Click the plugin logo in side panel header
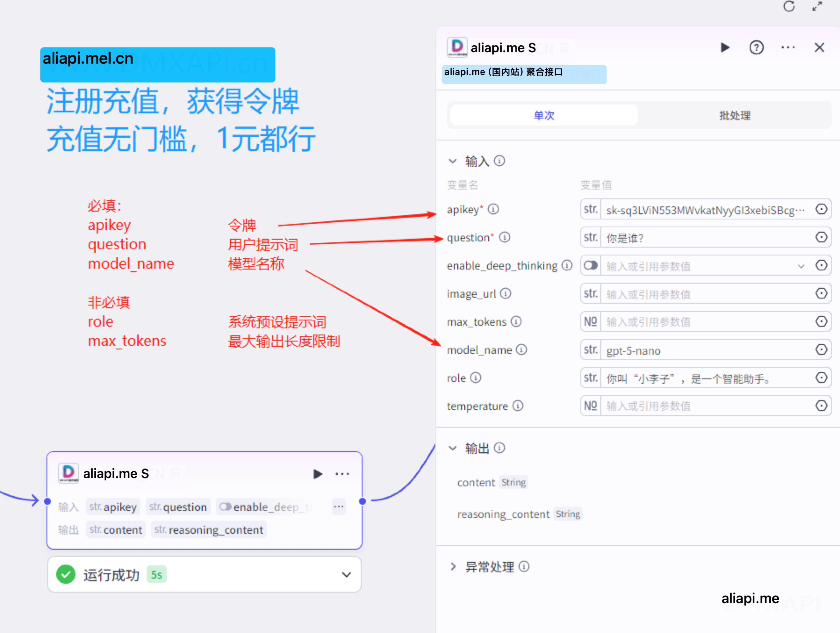The height and width of the screenshot is (633, 840). pyautogui.click(x=457, y=47)
